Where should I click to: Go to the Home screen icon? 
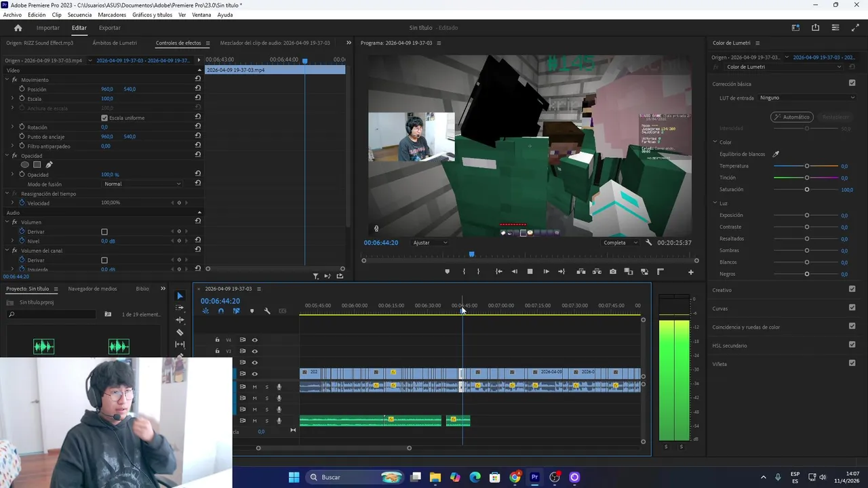click(18, 28)
